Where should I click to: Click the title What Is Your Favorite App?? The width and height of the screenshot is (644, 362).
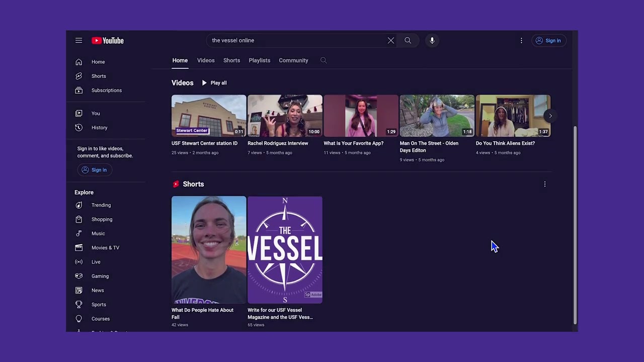coord(354,143)
